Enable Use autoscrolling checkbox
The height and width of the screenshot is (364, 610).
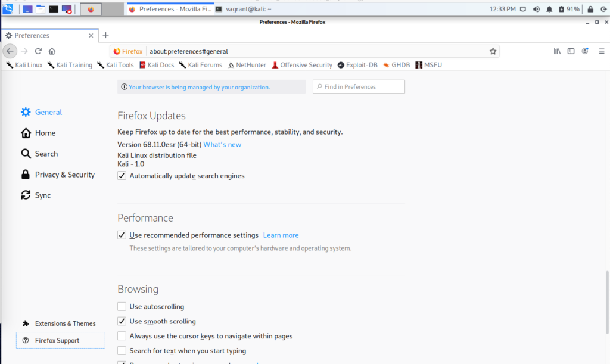point(122,307)
